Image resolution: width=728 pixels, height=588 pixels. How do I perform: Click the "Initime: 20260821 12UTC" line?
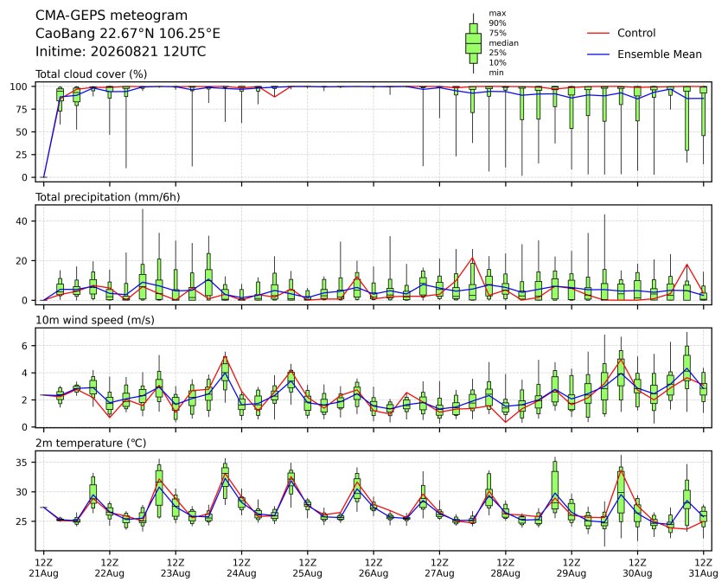tap(121, 51)
